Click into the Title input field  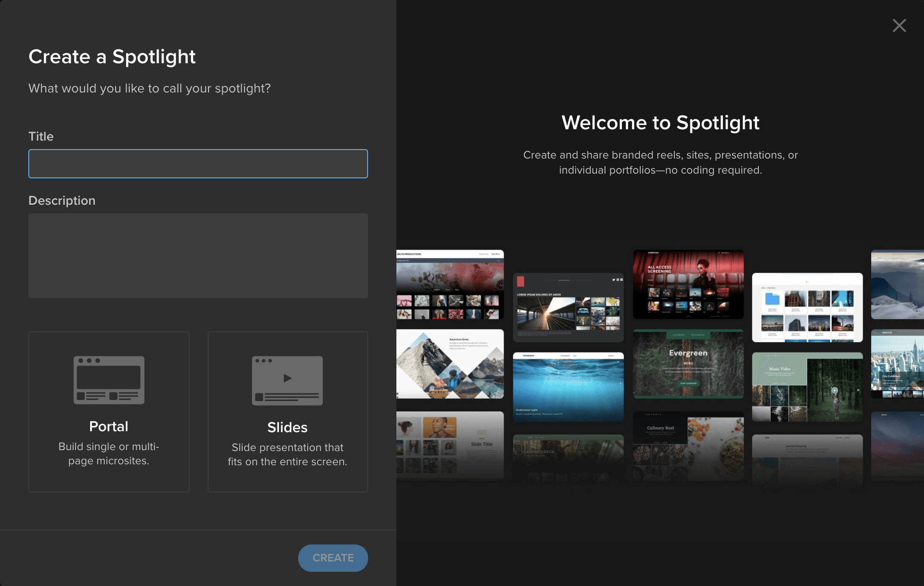point(198,163)
